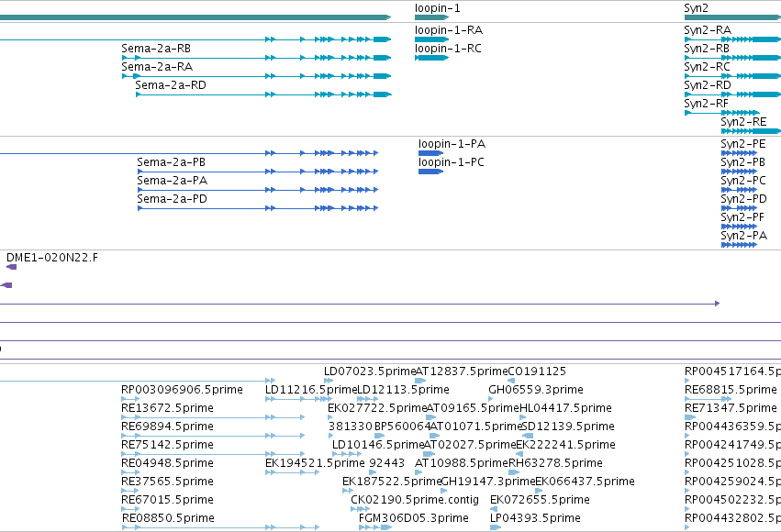Click the loopin-1 gene bar glyph

431,17
